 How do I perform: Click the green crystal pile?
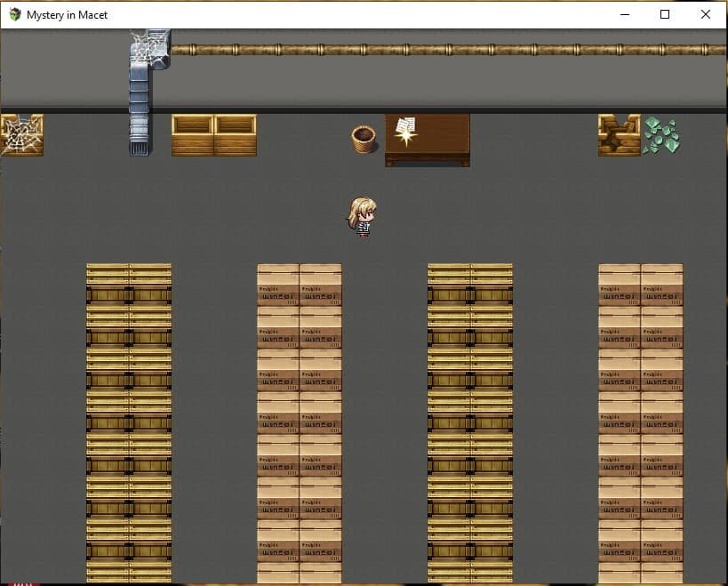pyautogui.click(x=661, y=135)
